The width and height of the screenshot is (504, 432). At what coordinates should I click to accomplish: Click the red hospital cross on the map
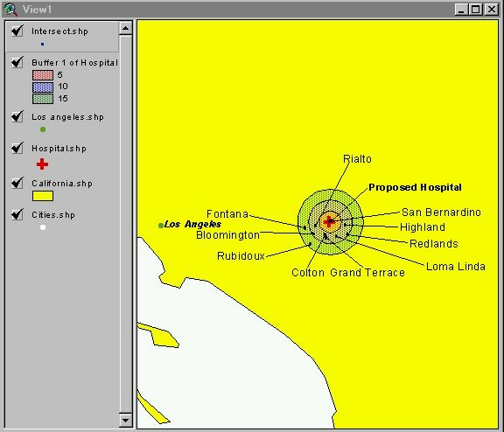pos(328,221)
